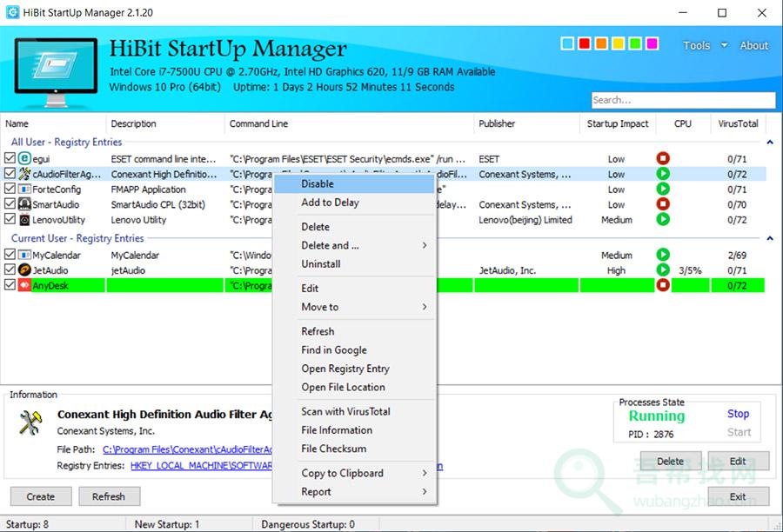783x532 pixels.
Task: Click the red AnyDesk entry icon
Action: click(24, 286)
